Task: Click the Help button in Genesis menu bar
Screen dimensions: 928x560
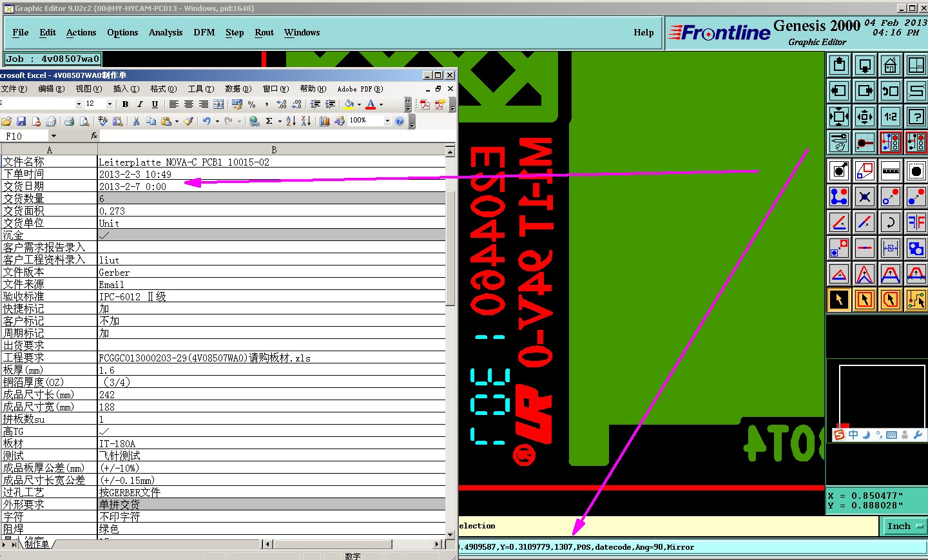Action: (x=644, y=33)
